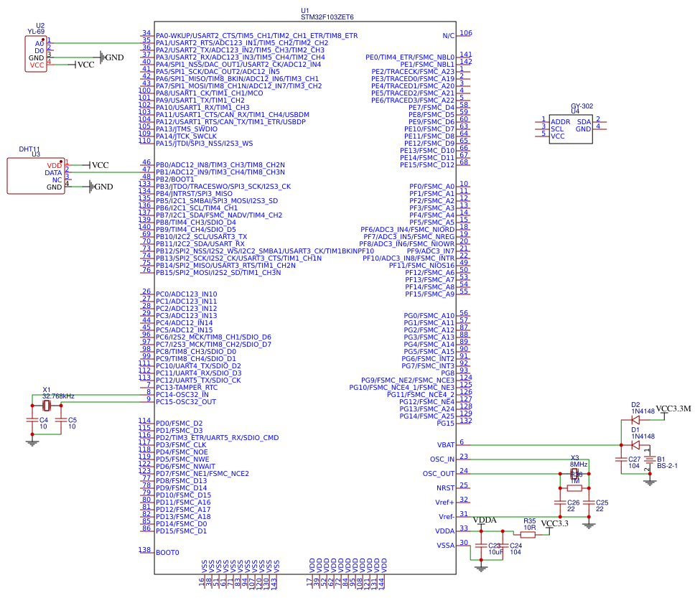Click the Vref- pin label
The height and width of the screenshot is (598, 700).
point(446,517)
